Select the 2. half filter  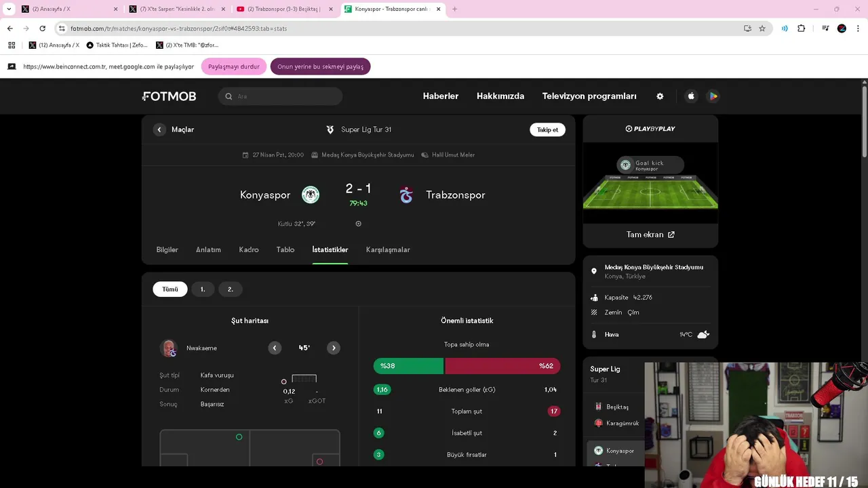click(230, 289)
